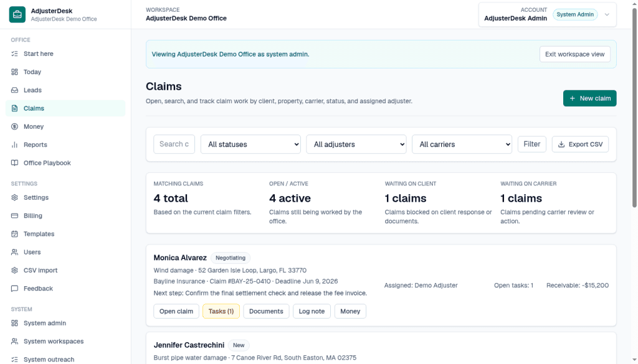Open the All adjusters dropdown
The image size is (638, 364).
(356, 144)
